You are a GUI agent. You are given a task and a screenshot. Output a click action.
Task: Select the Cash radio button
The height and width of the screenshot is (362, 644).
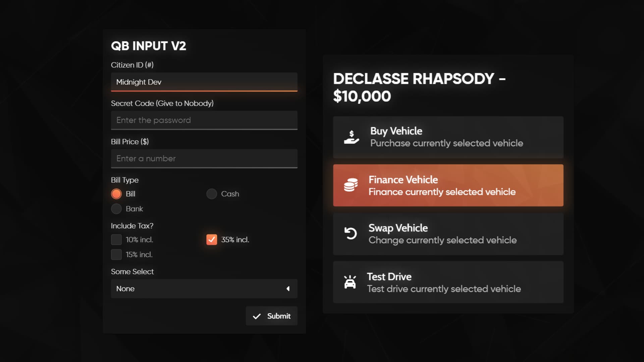(212, 194)
